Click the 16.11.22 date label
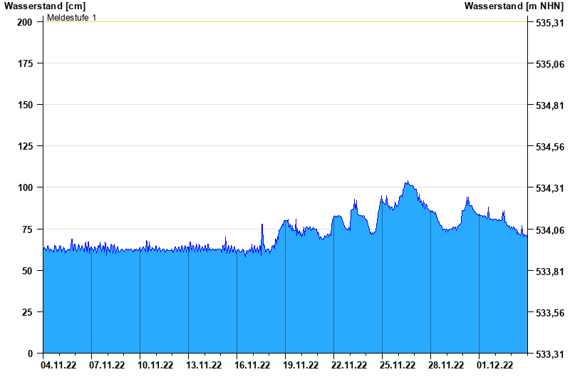The height and width of the screenshot is (392, 570). (252, 366)
